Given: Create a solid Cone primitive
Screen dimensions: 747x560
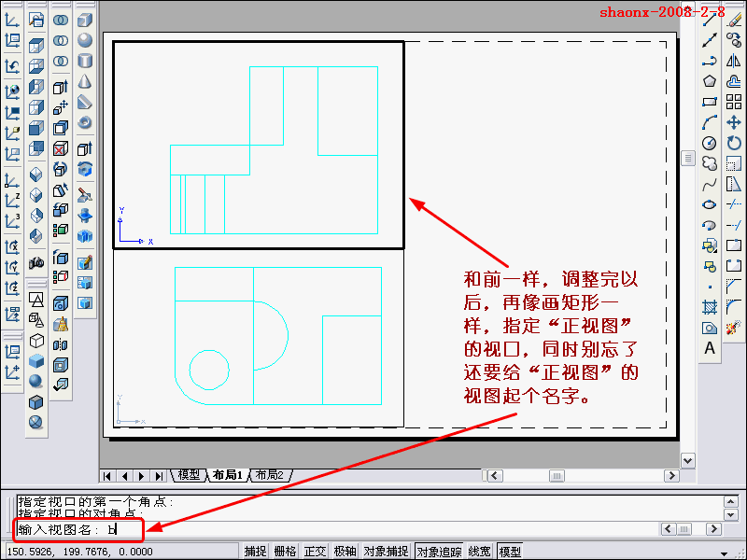Looking at the screenshot, I should pos(85,81).
